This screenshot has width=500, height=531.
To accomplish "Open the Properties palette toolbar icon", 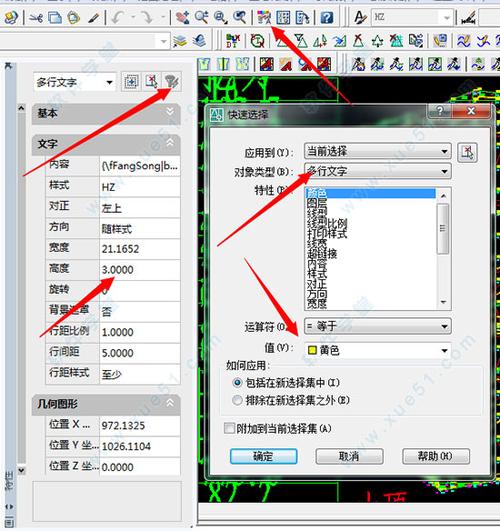I will coord(264,17).
